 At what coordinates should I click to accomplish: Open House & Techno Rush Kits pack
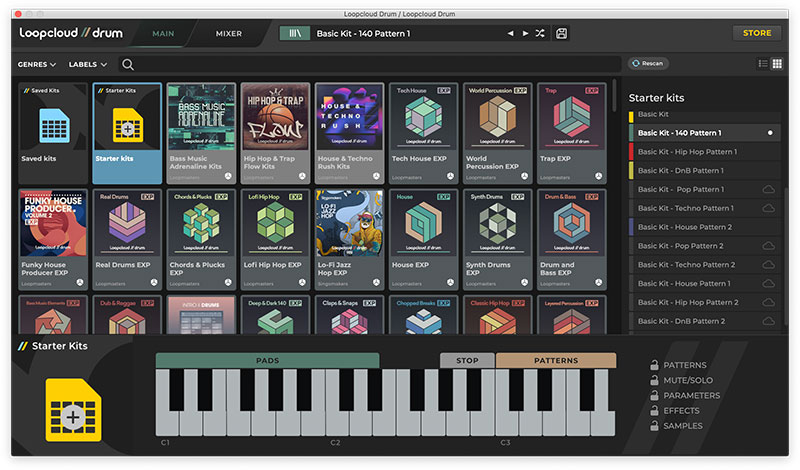click(x=349, y=133)
